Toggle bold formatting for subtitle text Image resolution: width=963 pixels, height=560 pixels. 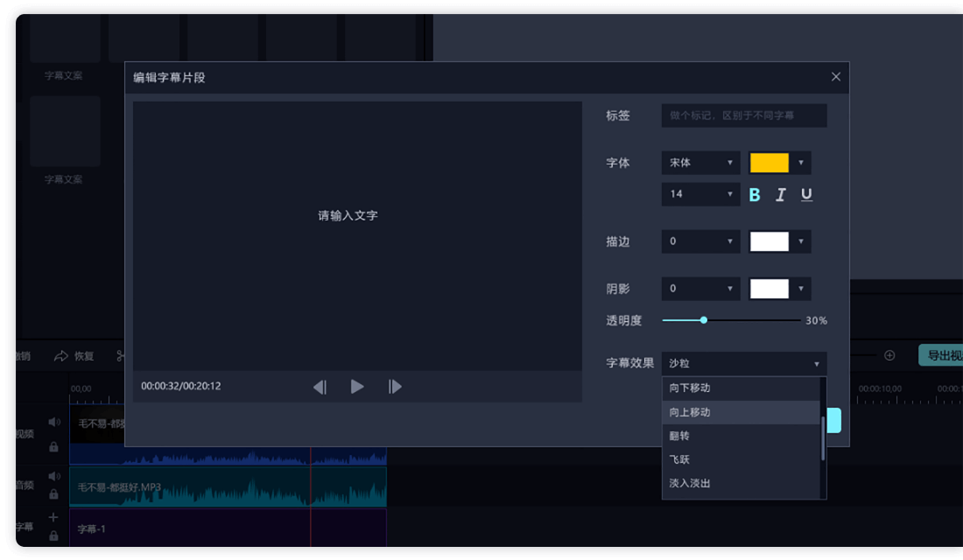pos(755,194)
